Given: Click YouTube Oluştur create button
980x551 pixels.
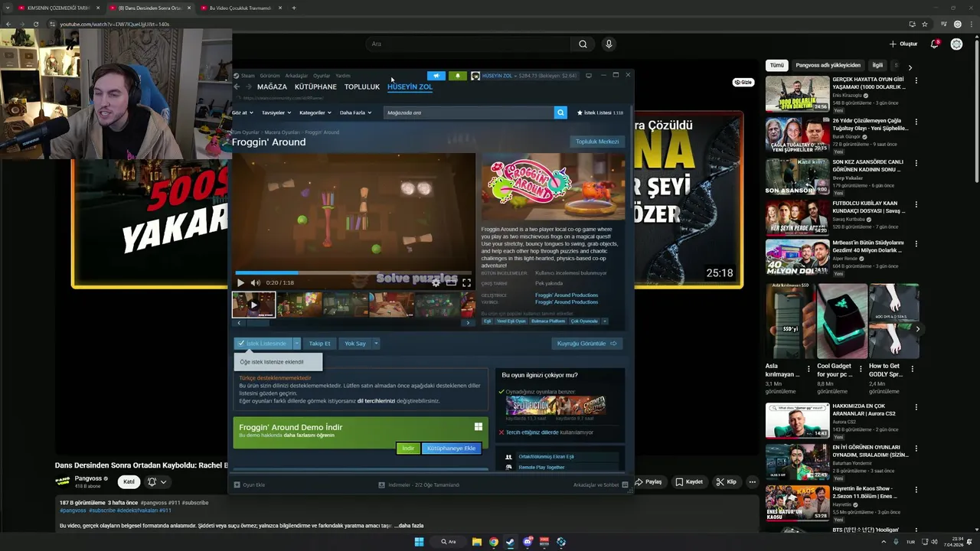Looking at the screenshot, I should (903, 44).
